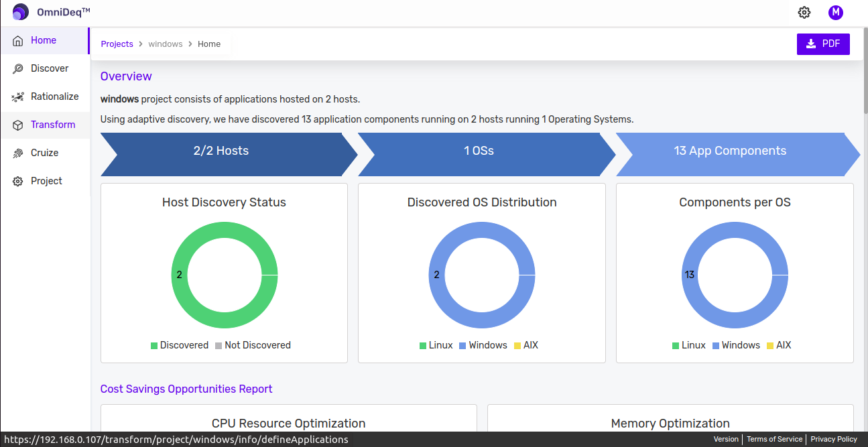Download the PDF report
Screen dimensions: 868x447
pos(823,44)
